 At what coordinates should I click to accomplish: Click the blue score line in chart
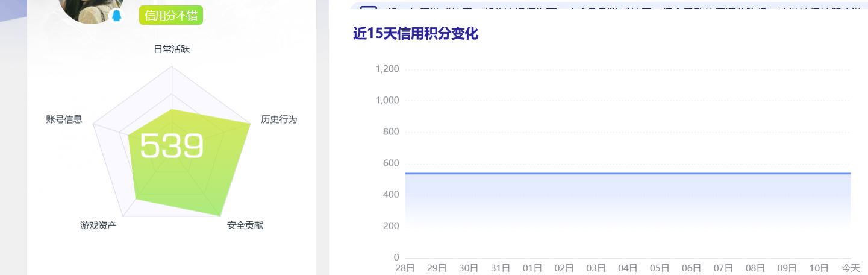(626, 174)
